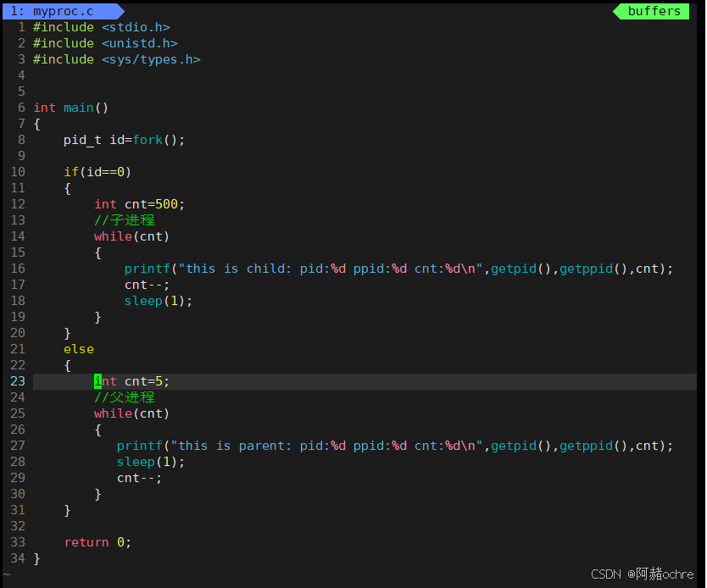Click the CSDN @阿赭ochre watermark
Image resolution: width=707 pixels, height=588 pixels.
coord(642,574)
